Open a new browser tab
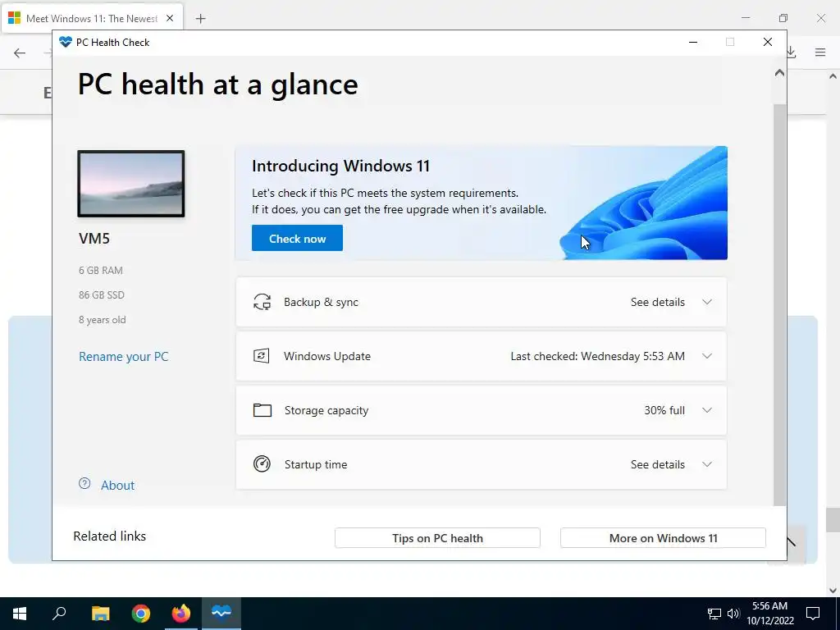 pyautogui.click(x=200, y=19)
